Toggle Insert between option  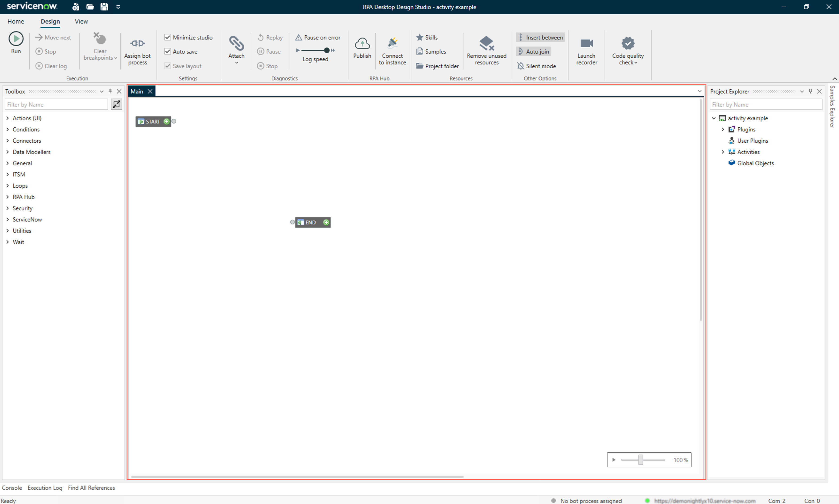pyautogui.click(x=540, y=37)
